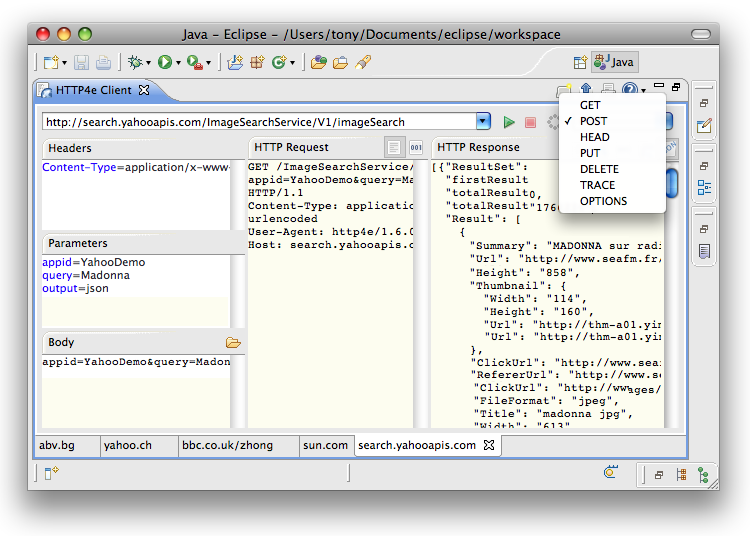The image size is (750, 536).
Task: Open the New wizard dropdown arrow
Action: tap(66, 63)
